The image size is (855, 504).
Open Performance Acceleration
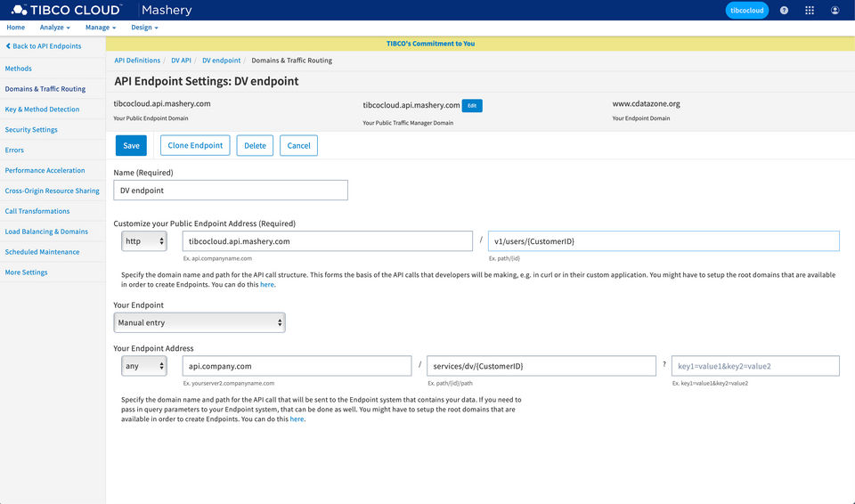(x=45, y=170)
